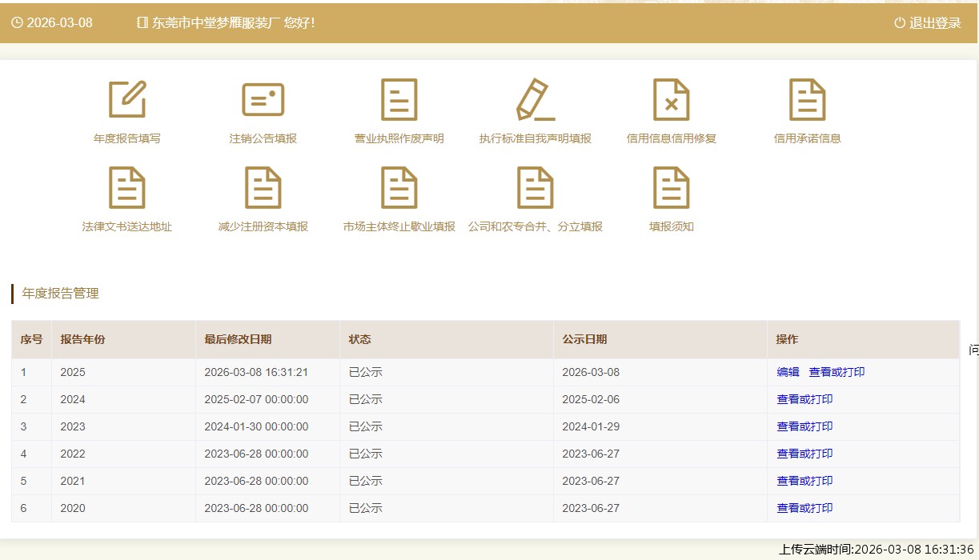View or print the 2021 report
Image resolution: width=979 pixels, height=560 pixels.
coord(804,481)
